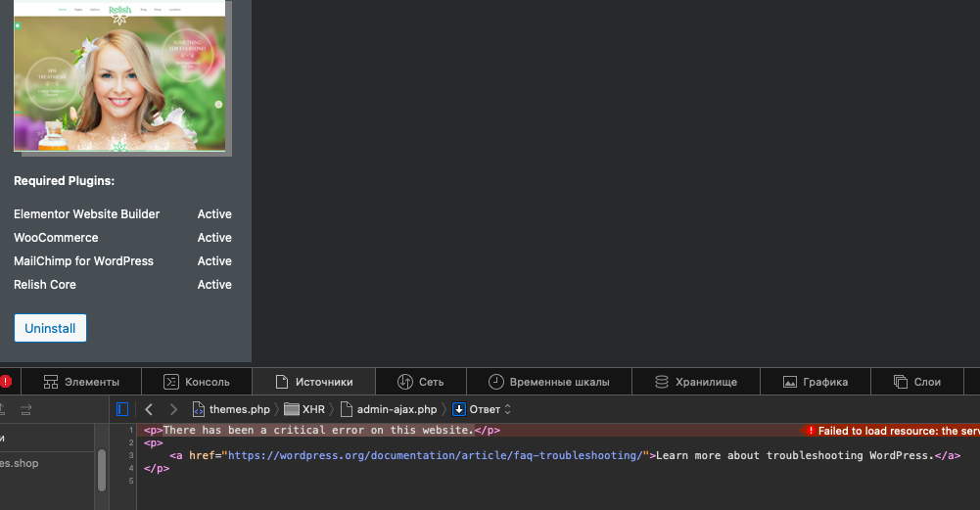Image resolution: width=980 pixels, height=510 pixels.
Task: Click line number 1 in gutter
Action: [x=131, y=430]
